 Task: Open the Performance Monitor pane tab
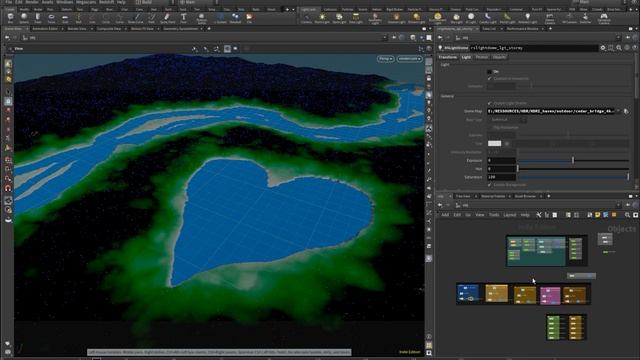point(523,29)
